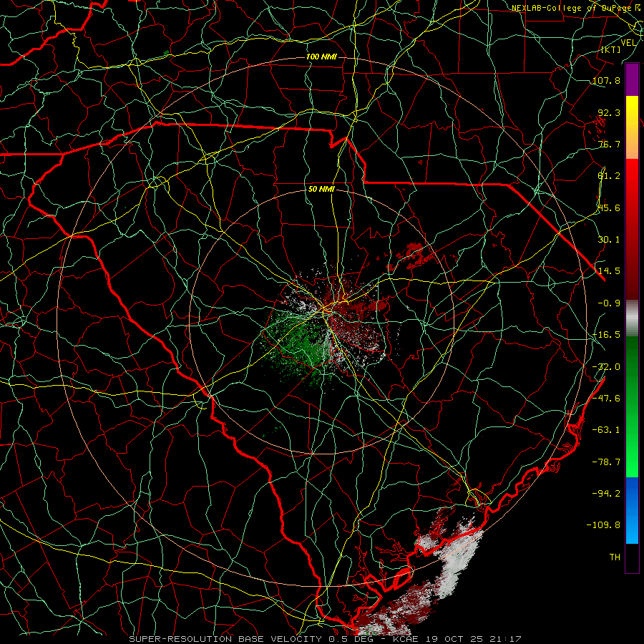Click the gray near-zero segment of the color bar
Viewport: 644px width, 644px height.
pyautogui.click(x=632, y=318)
